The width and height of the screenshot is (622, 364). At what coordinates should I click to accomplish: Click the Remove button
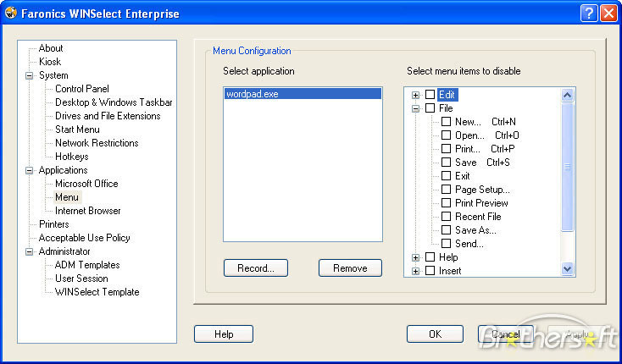350,268
